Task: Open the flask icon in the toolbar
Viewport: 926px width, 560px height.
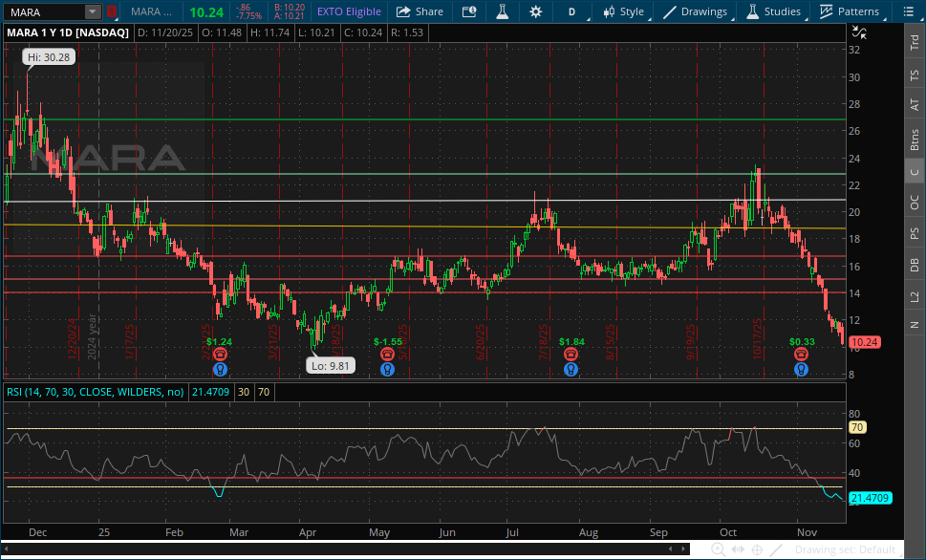Action: click(502, 11)
